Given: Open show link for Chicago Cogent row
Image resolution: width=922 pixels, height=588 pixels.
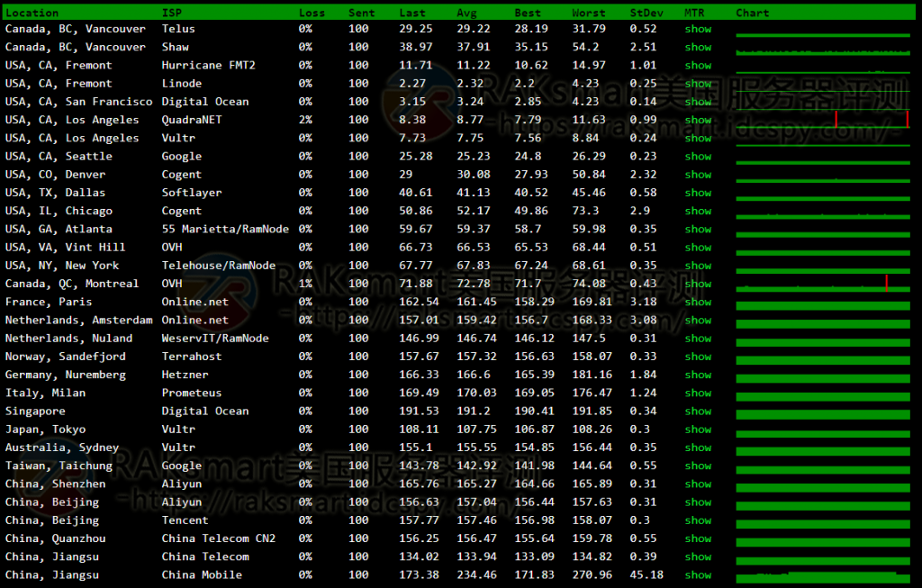Looking at the screenshot, I should pyautogui.click(x=698, y=211).
